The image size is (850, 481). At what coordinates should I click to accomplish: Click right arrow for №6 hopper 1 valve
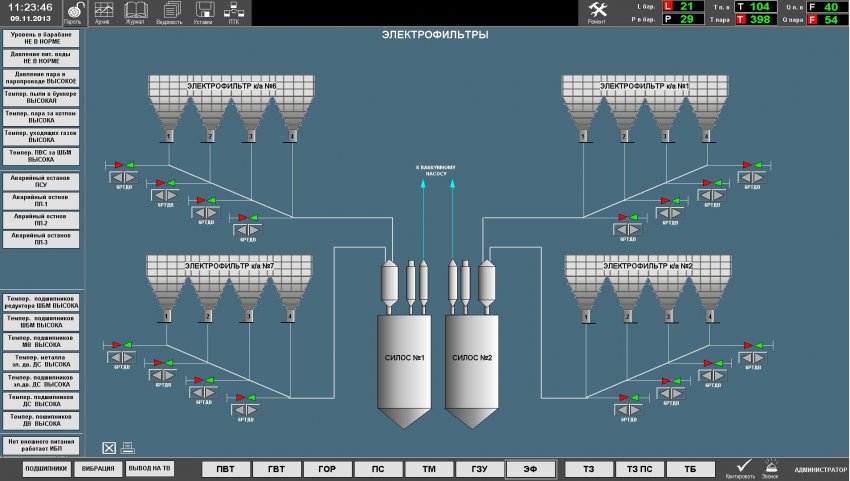click(x=130, y=177)
